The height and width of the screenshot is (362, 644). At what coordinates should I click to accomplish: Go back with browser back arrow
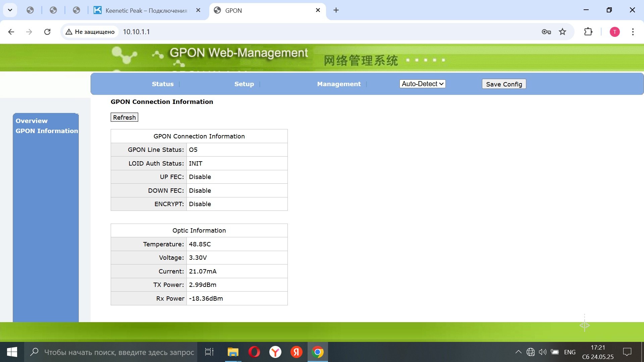pos(11,32)
